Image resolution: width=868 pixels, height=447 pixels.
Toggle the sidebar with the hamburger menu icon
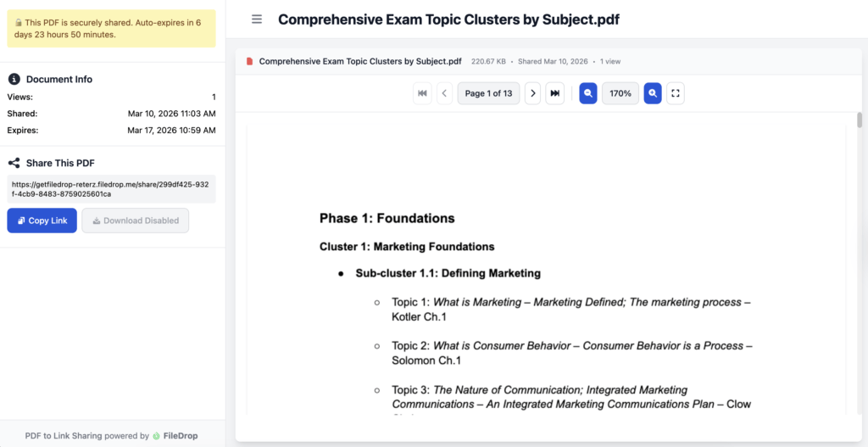click(257, 20)
